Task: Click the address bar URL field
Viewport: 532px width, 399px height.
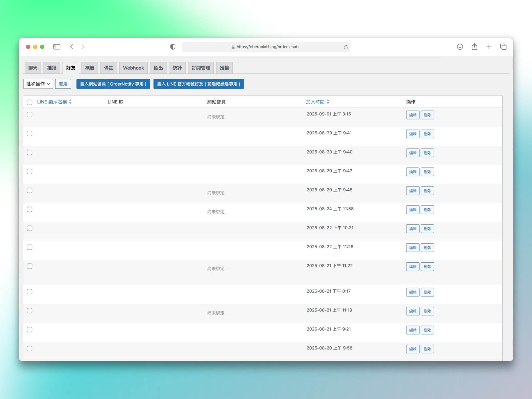Action: (x=268, y=47)
